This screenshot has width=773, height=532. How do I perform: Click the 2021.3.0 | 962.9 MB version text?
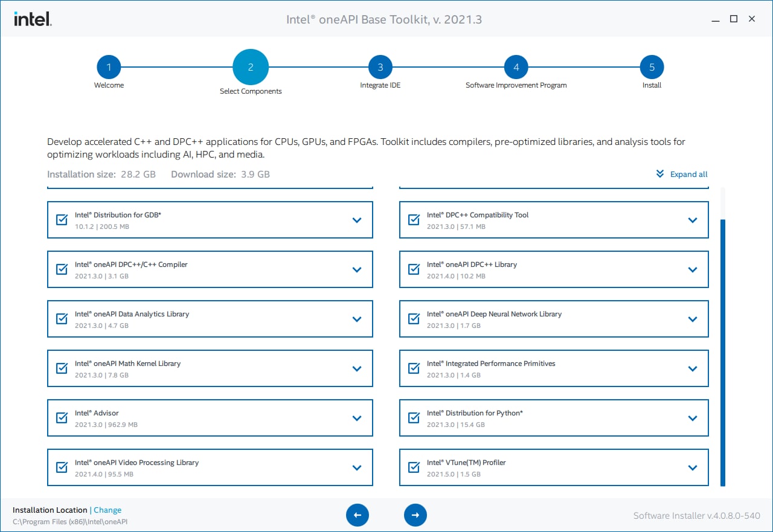click(x=106, y=425)
